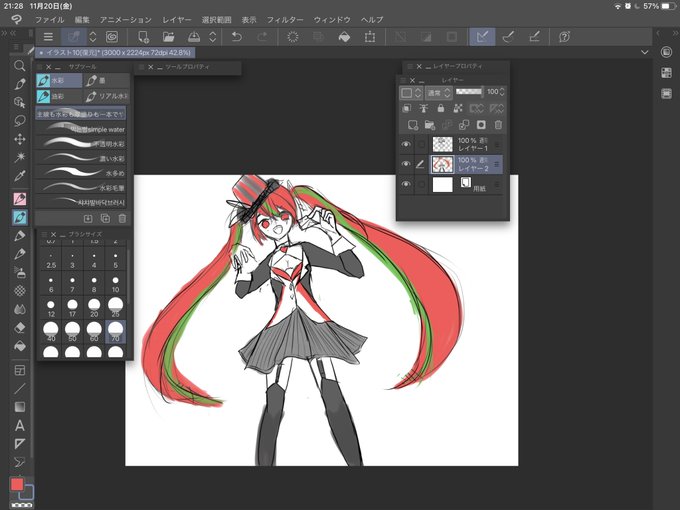This screenshot has height=510, width=680.
Task: Toggle Clip to Layer Below icon
Action: click(x=406, y=108)
